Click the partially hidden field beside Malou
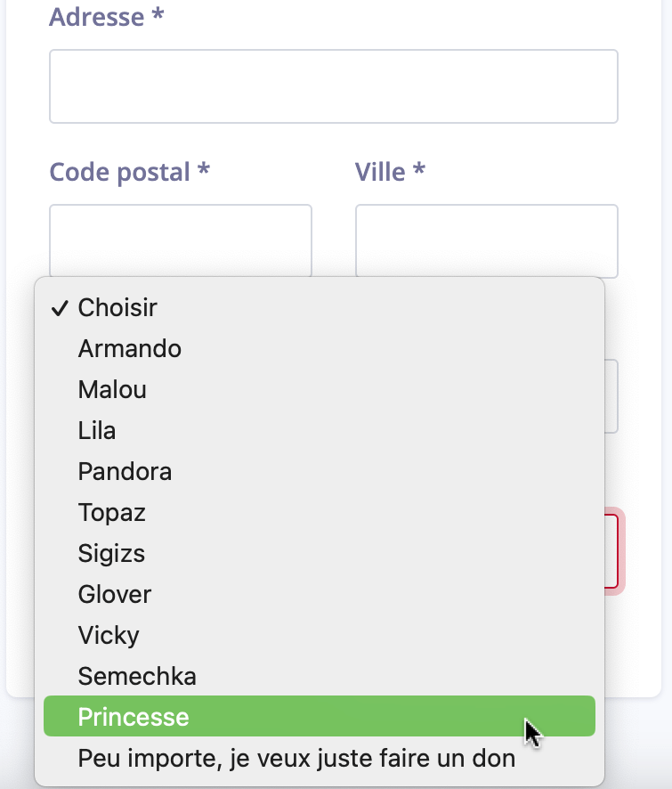The height and width of the screenshot is (789, 672). click(611, 396)
